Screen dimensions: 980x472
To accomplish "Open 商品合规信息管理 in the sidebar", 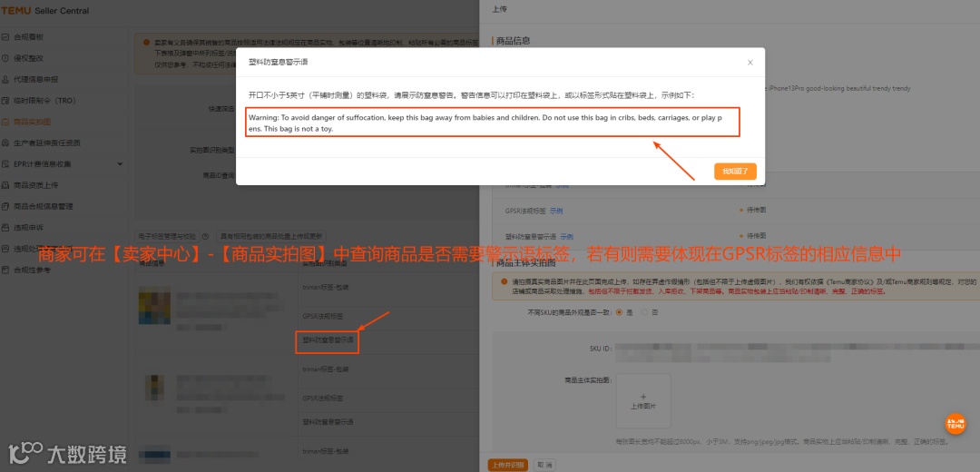I will pos(44,206).
